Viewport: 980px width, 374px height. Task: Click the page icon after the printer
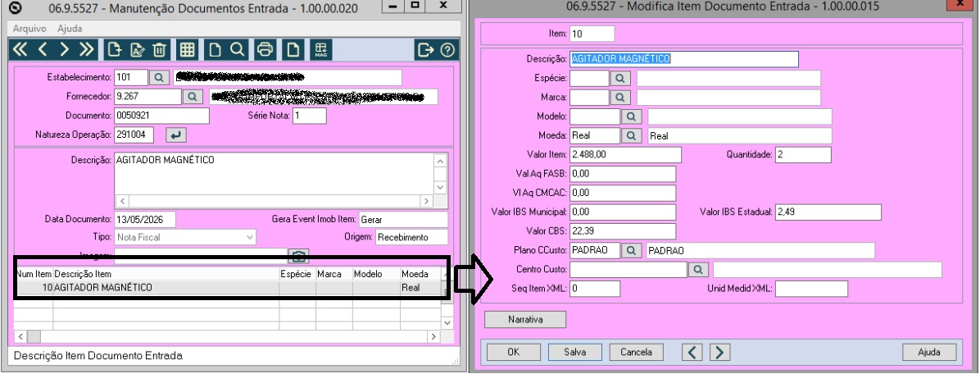pos(293,49)
